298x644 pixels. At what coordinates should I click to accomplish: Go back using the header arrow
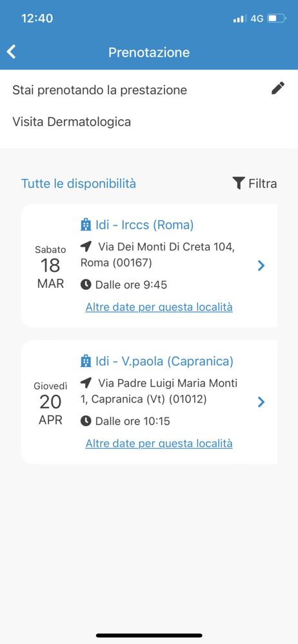tap(12, 52)
